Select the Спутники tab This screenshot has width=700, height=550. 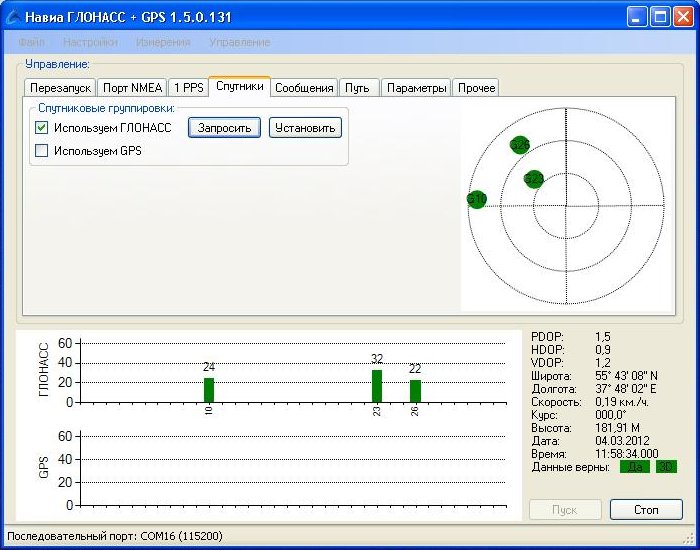pos(240,86)
